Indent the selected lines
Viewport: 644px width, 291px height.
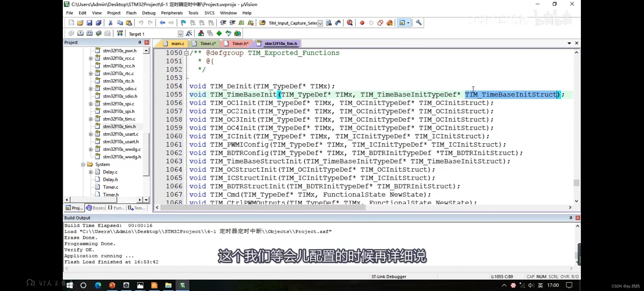[223, 23]
